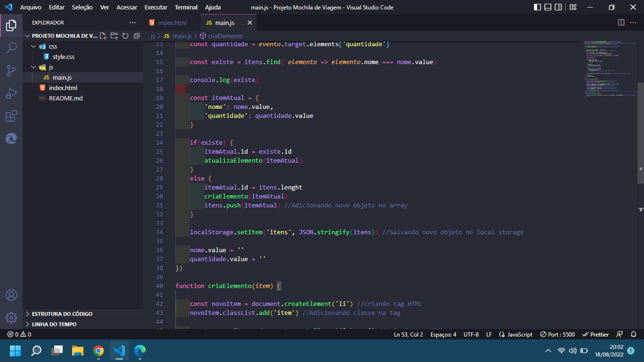Change encoding via UTF-8 status item
This screenshot has width=644, height=362.
pos(471,334)
